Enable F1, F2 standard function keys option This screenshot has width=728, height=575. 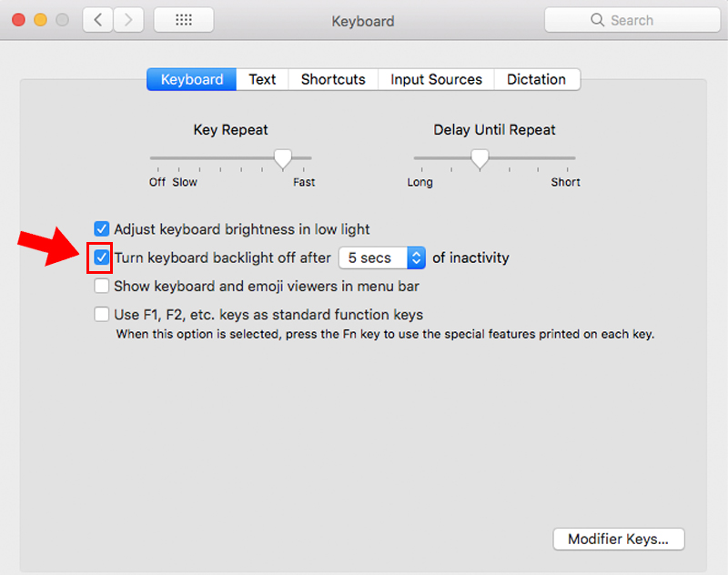(102, 315)
